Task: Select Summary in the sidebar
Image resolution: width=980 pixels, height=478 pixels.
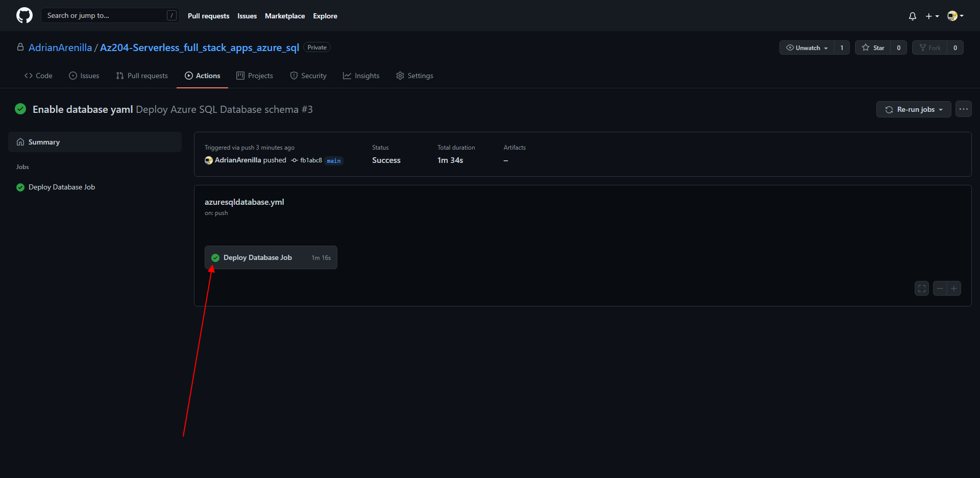Action: pyautogui.click(x=95, y=142)
